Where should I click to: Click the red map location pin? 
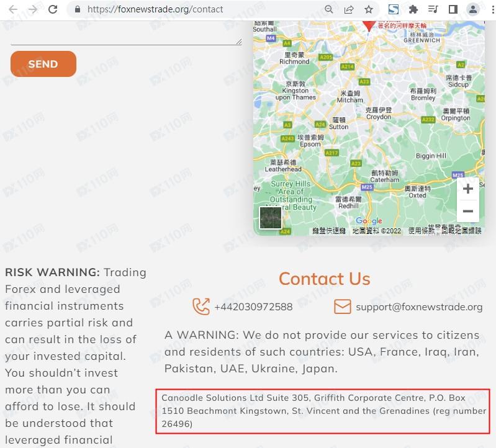369,25
